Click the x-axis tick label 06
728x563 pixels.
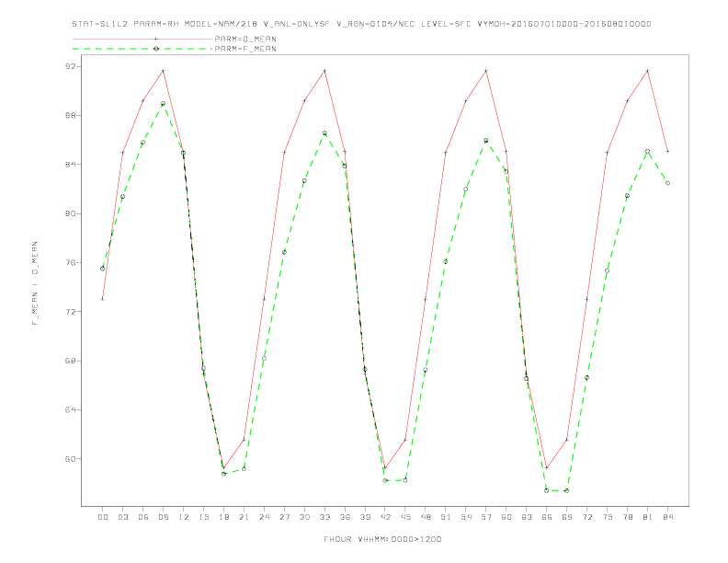[143, 517]
